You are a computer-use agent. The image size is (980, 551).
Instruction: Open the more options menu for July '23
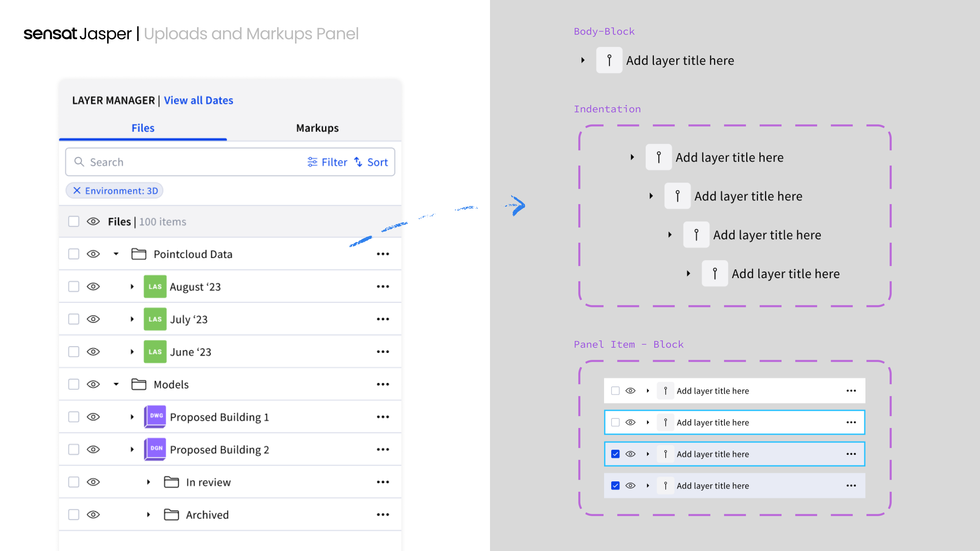tap(383, 319)
